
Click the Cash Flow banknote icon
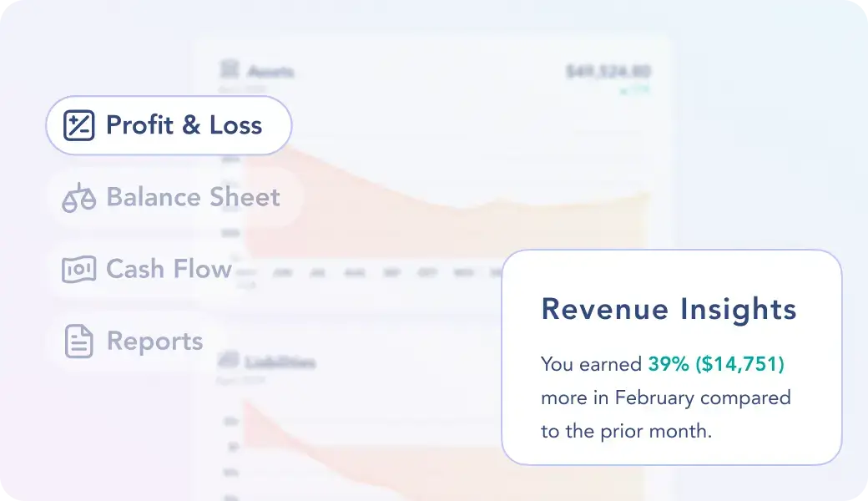[79, 270]
